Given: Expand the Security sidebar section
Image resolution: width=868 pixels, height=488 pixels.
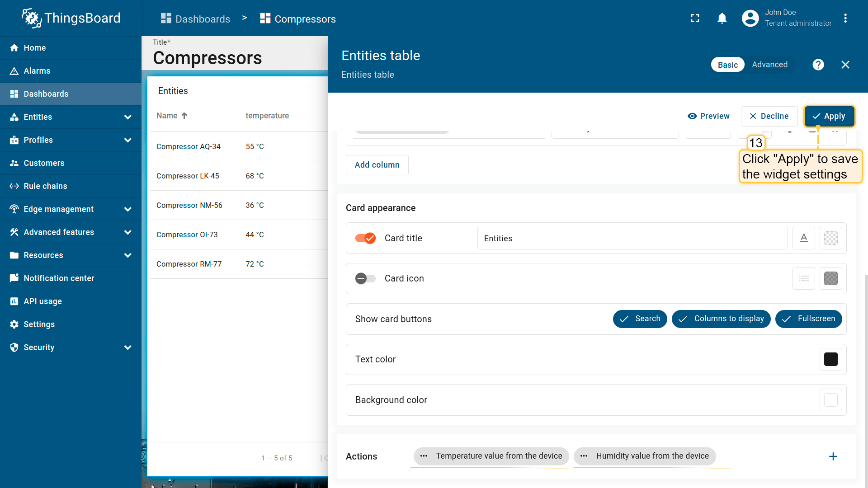Looking at the screenshot, I should tap(128, 347).
